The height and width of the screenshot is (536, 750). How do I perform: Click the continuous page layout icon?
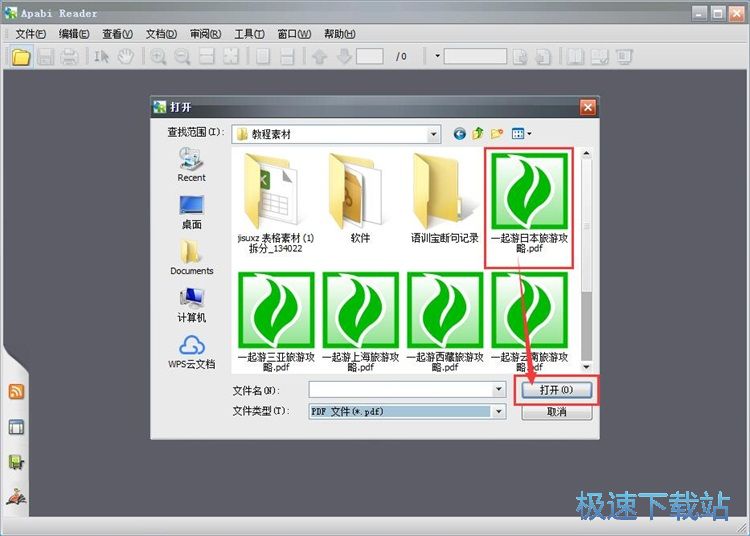pyautogui.click(x=287, y=56)
